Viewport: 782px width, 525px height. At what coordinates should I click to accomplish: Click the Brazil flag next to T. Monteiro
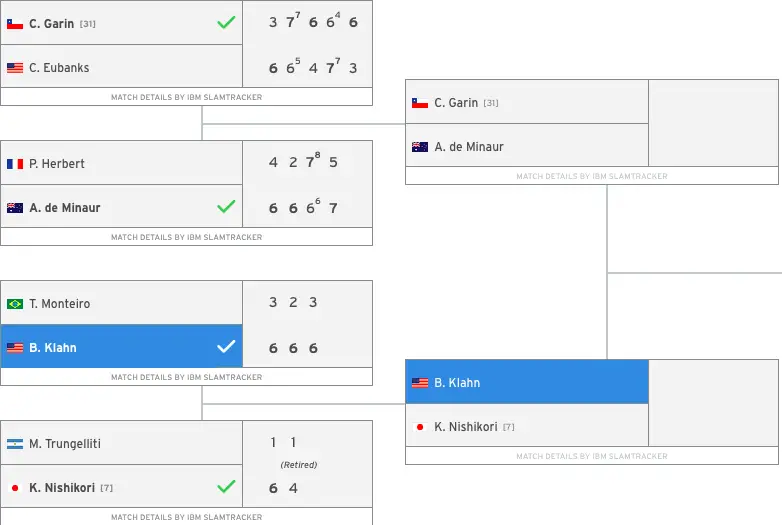pos(15,304)
